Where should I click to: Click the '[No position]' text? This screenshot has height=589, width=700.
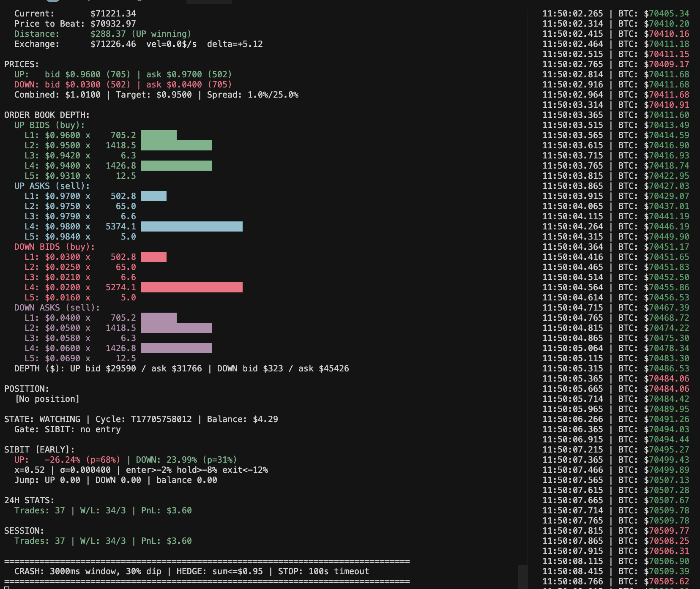(47, 399)
